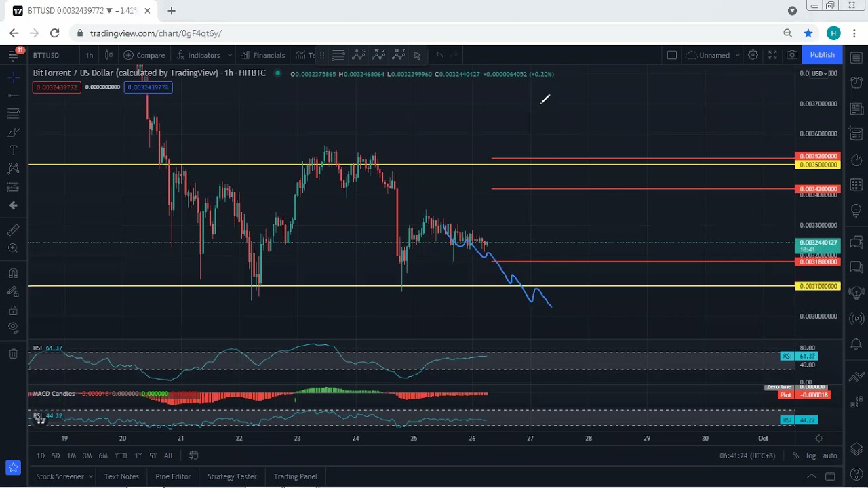
Task: Open the hotlists flame panel
Action: coord(856,160)
